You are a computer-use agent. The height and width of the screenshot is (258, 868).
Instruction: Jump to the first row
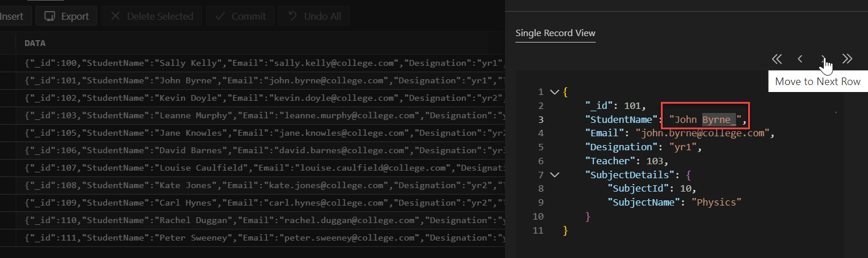point(777,59)
